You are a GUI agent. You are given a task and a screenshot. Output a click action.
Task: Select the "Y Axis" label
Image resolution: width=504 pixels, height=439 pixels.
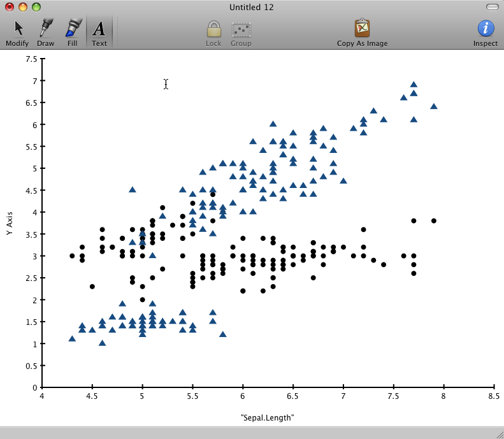pos(10,224)
